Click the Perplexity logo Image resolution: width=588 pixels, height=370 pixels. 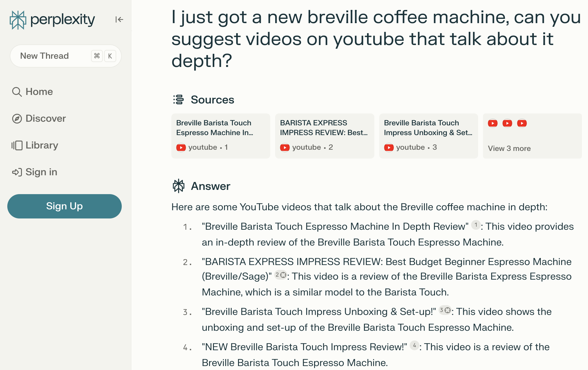pos(52,20)
